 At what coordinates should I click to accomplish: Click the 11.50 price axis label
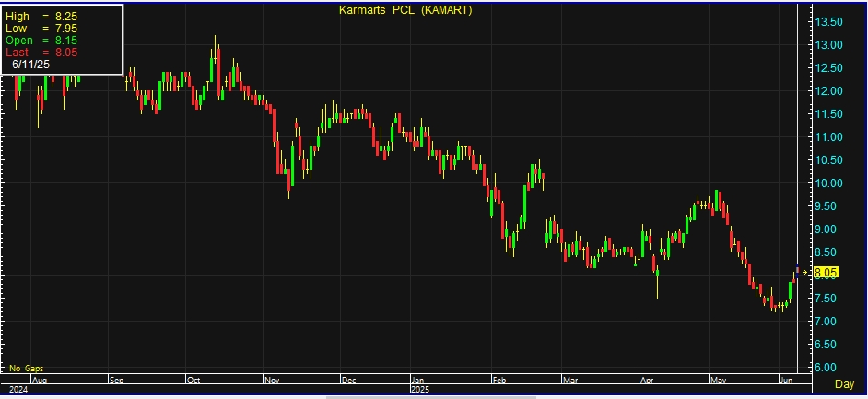[x=828, y=114]
